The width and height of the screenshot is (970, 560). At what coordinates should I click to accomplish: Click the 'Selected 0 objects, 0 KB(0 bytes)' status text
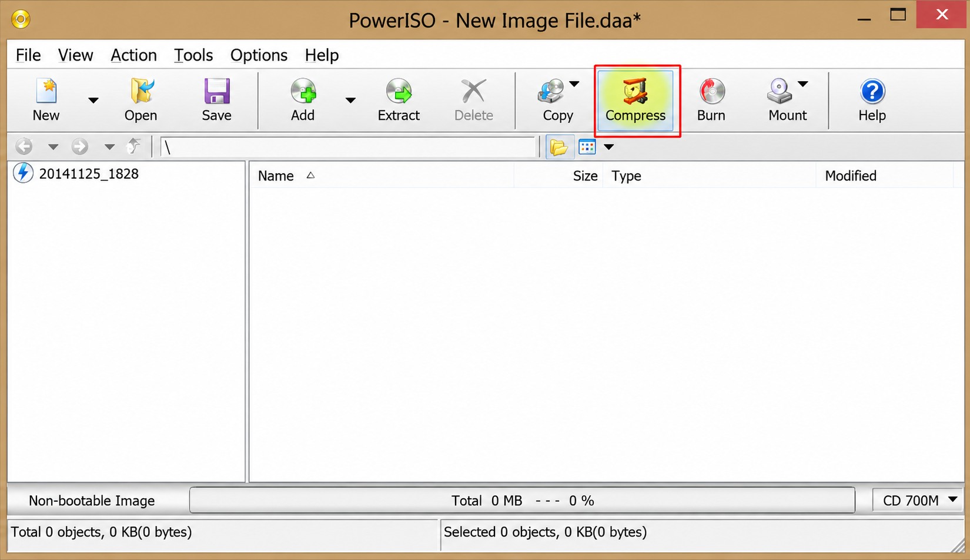click(545, 532)
